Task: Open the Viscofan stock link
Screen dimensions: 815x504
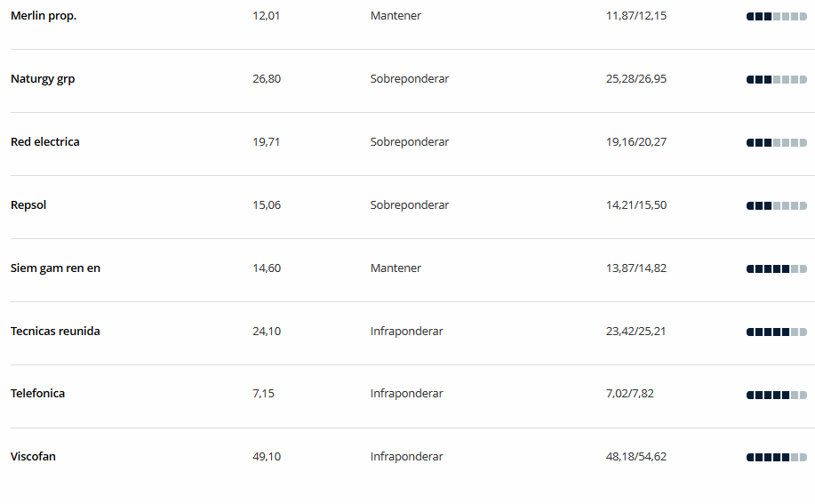Action: tap(33, 456)
